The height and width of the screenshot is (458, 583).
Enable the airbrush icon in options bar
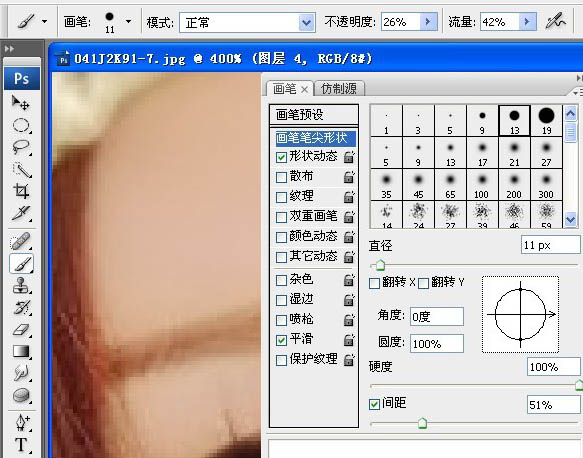click(x=555, y=21)
